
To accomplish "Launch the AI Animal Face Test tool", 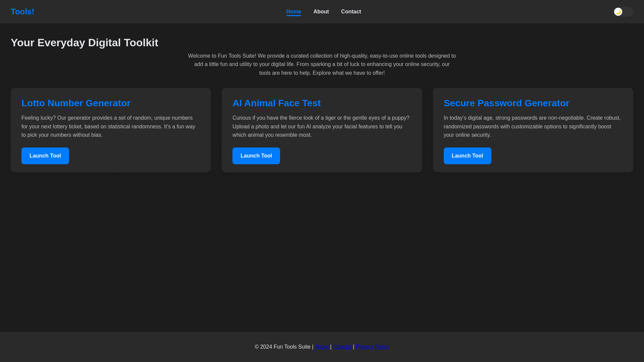I will 256,156.
